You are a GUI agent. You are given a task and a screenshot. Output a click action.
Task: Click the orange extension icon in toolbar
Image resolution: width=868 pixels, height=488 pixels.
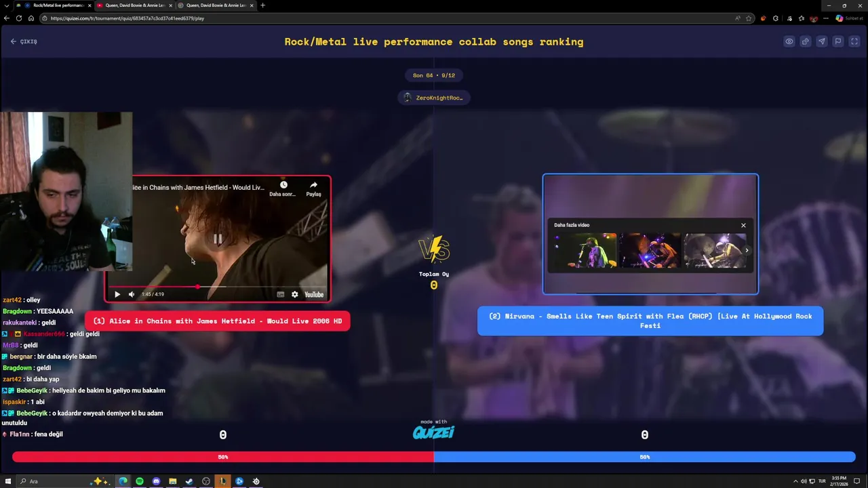763,18
